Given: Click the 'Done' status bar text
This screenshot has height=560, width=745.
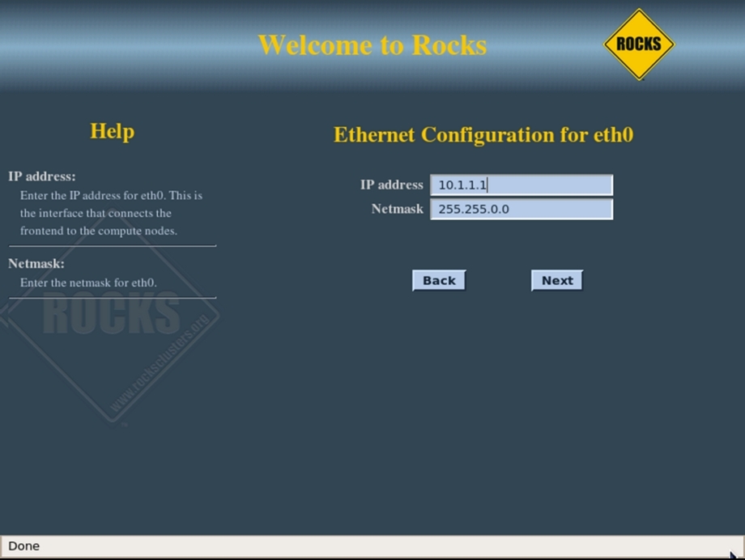Looking at the screenshot, I should pyautogui.click(x=23, y=545).
